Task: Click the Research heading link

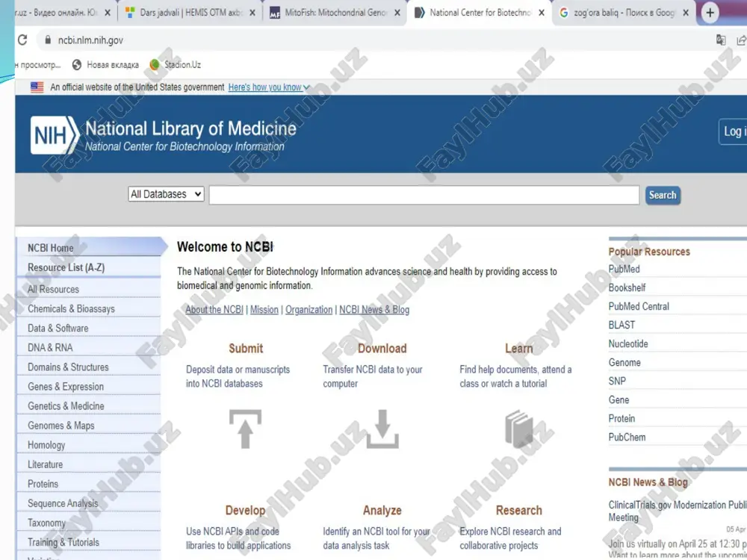Action: [519, 511]
